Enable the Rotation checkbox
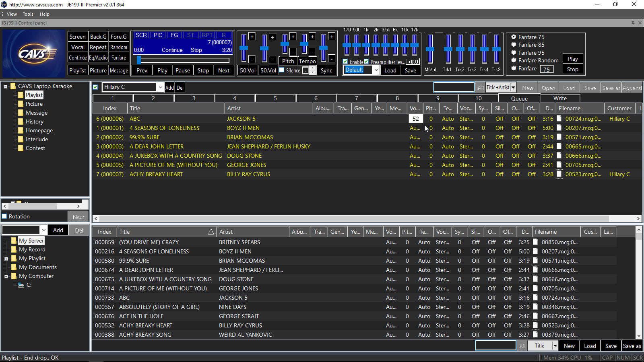 point(4,216)
